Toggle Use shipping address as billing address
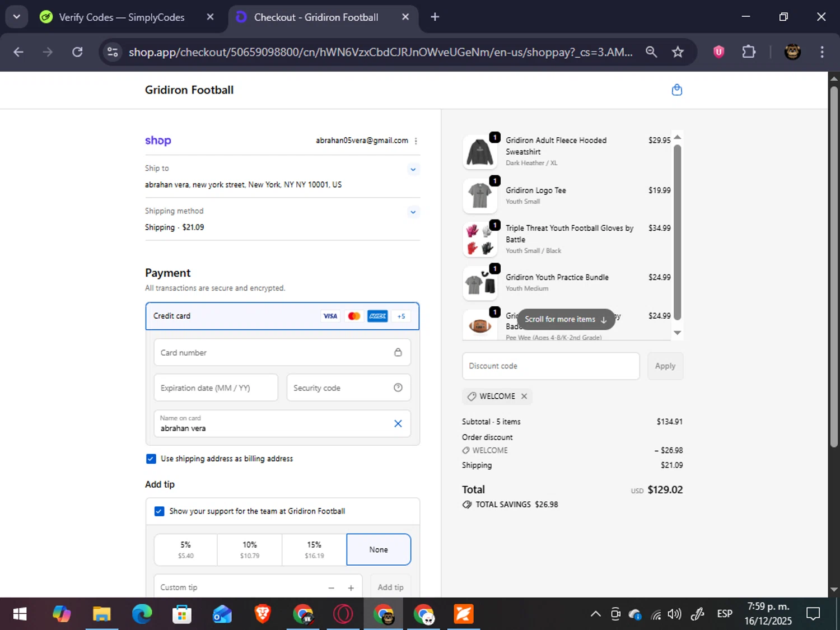Screen dimensions: 840x630 tap(151, 459)
